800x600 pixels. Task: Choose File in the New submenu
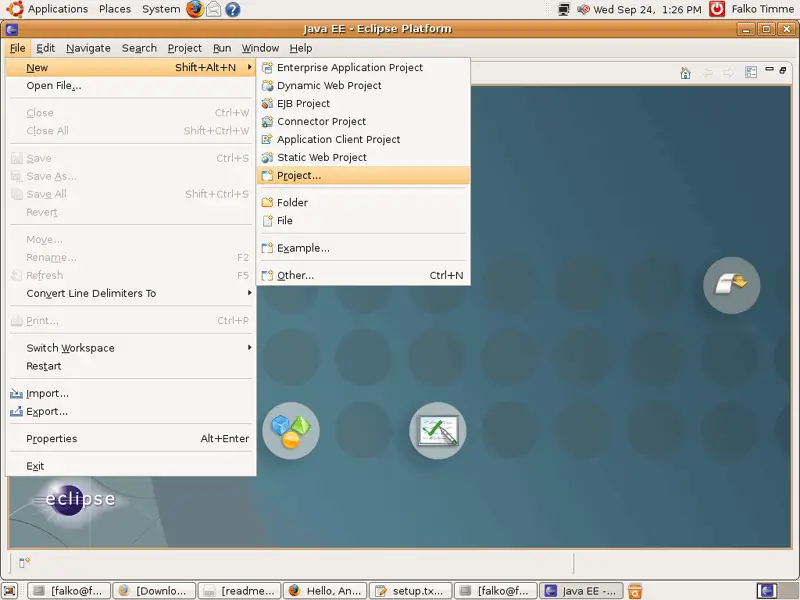coord(363,220)
